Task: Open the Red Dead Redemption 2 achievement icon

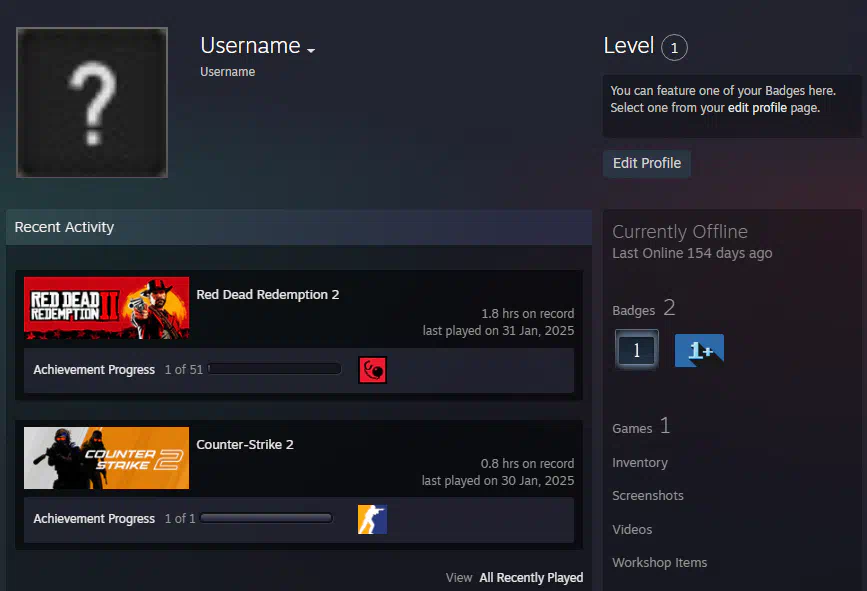Action: click(x=372, y=370)
